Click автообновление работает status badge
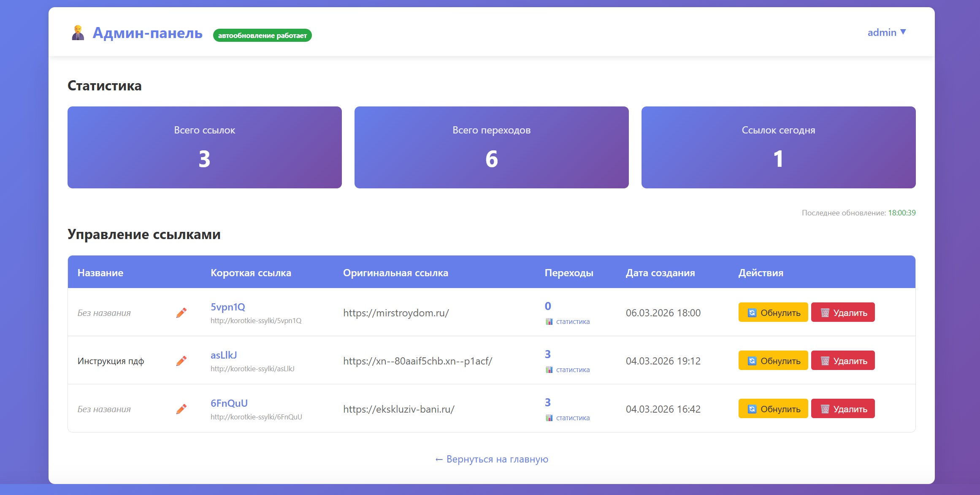Viewport: 980px width, 495px height. pyautogui.click(x=262, y=35)
